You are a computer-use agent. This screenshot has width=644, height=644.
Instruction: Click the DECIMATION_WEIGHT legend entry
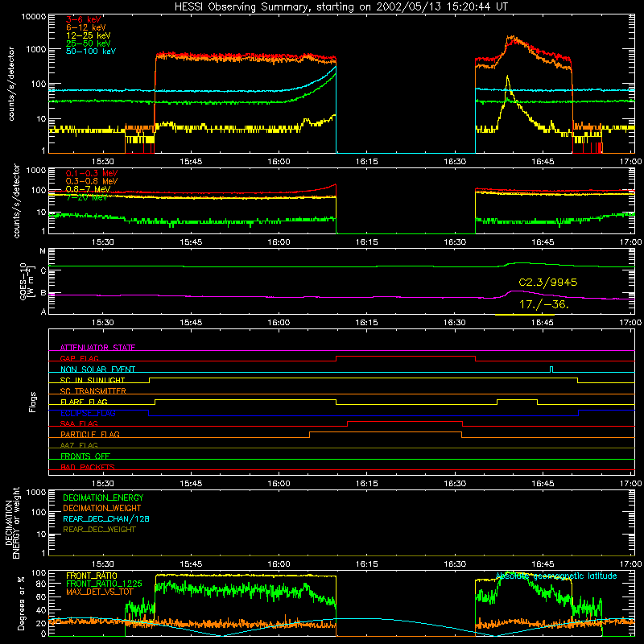102,508
